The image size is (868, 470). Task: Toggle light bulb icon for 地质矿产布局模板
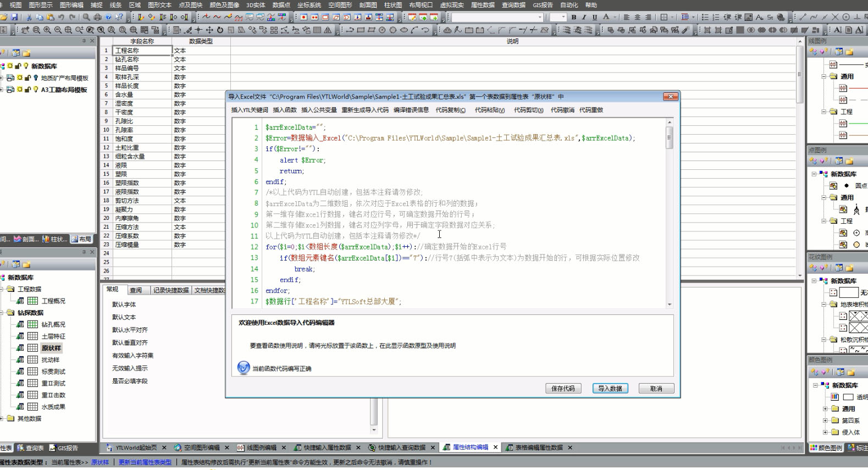click(x=36, y=78)
